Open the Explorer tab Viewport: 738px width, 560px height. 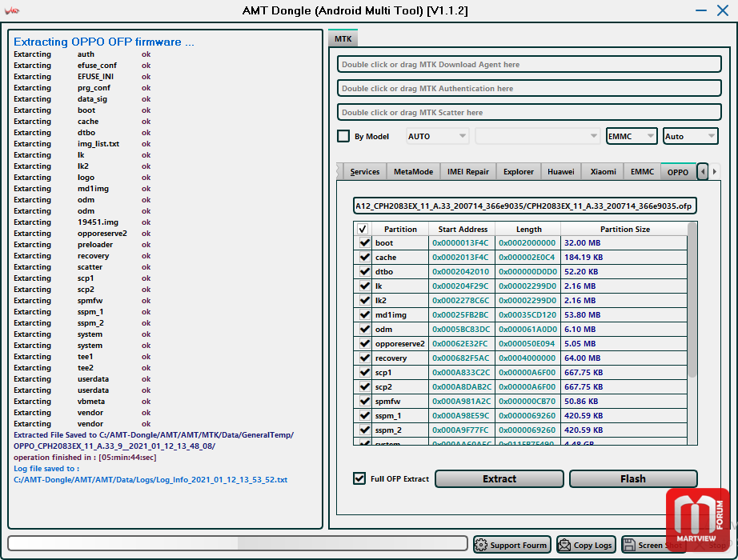(518, 172)
